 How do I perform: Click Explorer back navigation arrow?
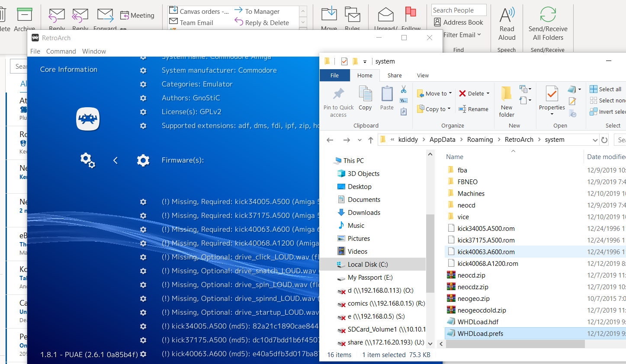point(330,140)
